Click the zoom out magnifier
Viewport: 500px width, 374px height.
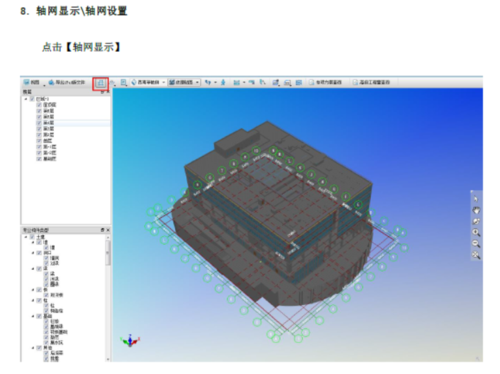pyautogui.click(x=476, y=244)
